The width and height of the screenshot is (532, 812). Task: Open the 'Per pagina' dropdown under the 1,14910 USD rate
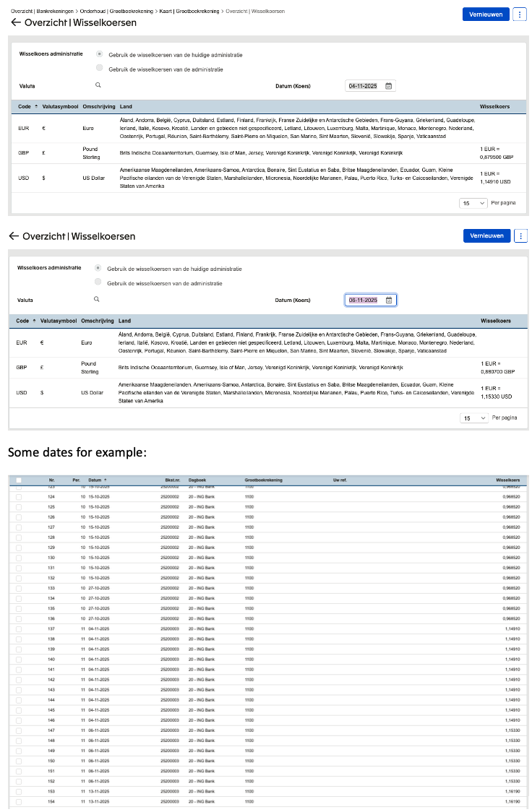click(473, 203)
